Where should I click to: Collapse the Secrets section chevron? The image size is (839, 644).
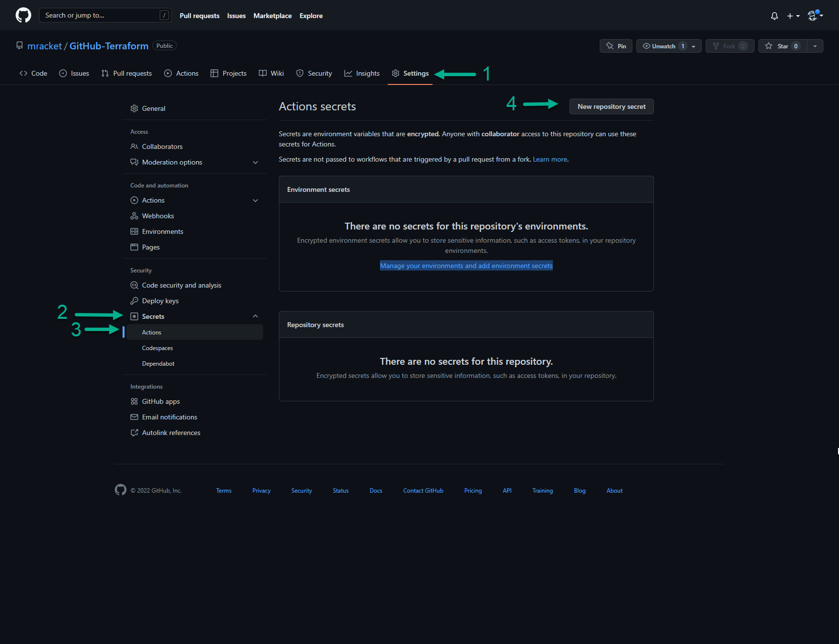(255, 316)
